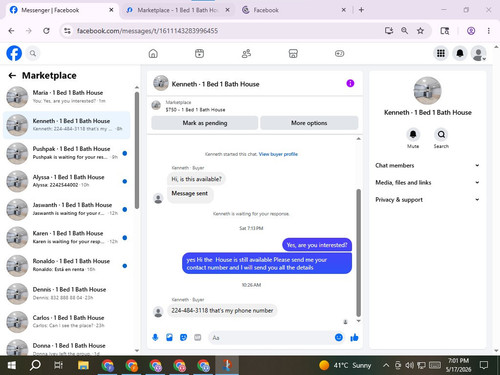Open conversation information purple icon
The image size is (500, 375).
tap(350, 83)
